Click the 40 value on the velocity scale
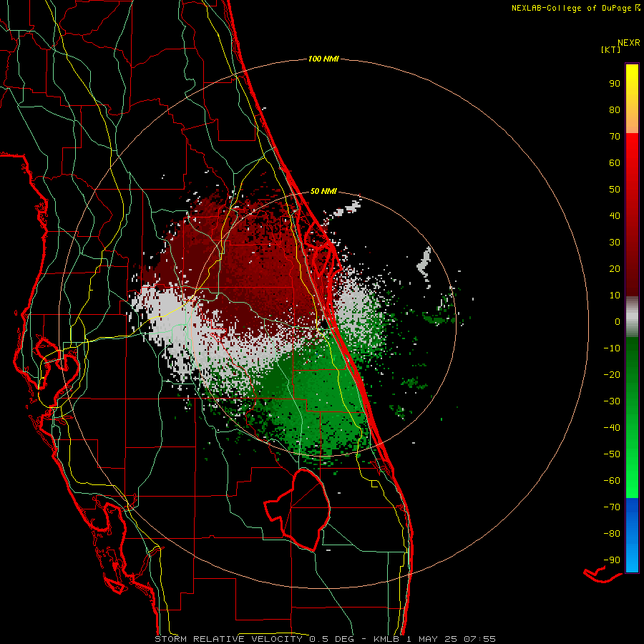The width and height of the screenshot is (644, 644). (x=615, y=215)
